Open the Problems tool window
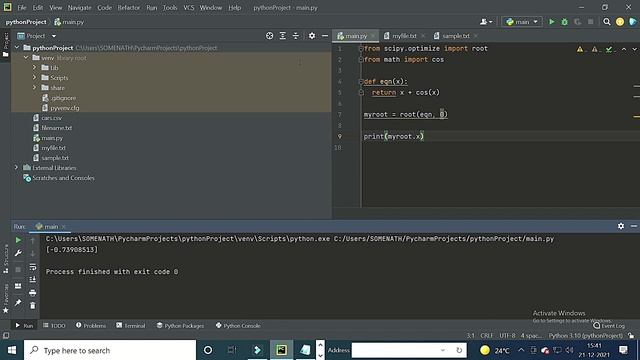640x360 pixels. click(x=91, y=326)
